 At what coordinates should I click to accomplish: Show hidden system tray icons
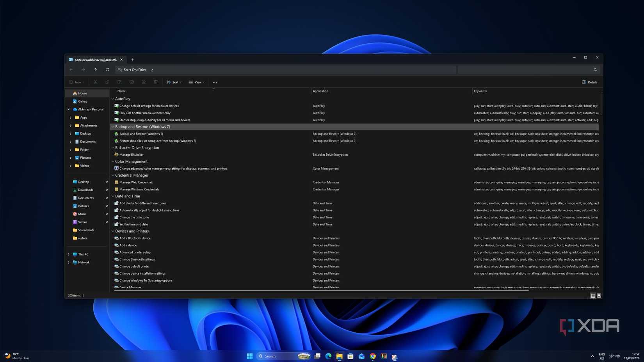pos(592,356)
